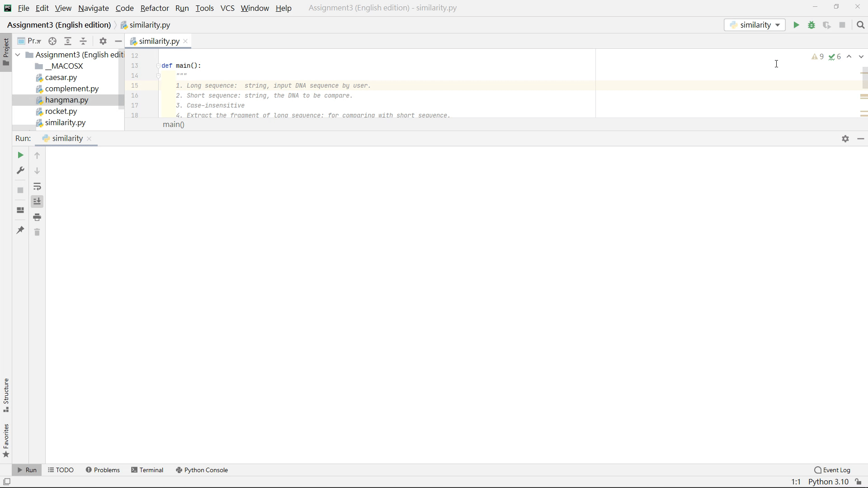Open the Event Log
Viewport: 868px width, 488px height.
pyautogui.click(x=832, y=470)
